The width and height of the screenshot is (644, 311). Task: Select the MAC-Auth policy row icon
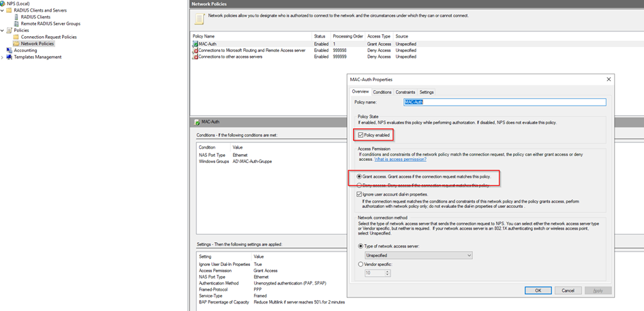point(195,44)
